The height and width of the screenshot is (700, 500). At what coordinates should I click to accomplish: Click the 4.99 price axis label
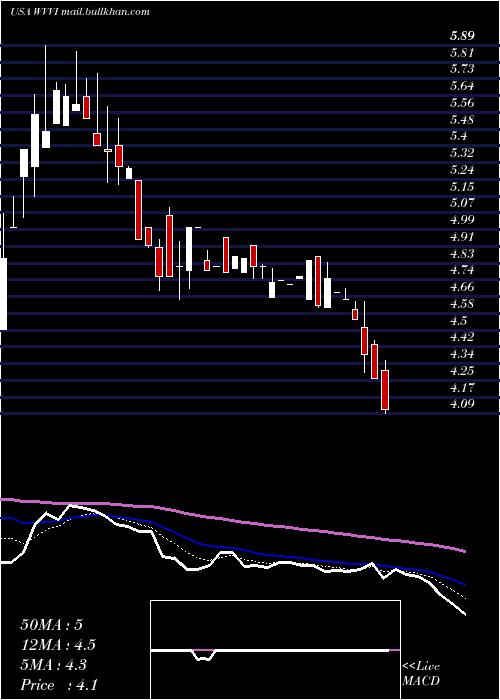tap(462, 220)
